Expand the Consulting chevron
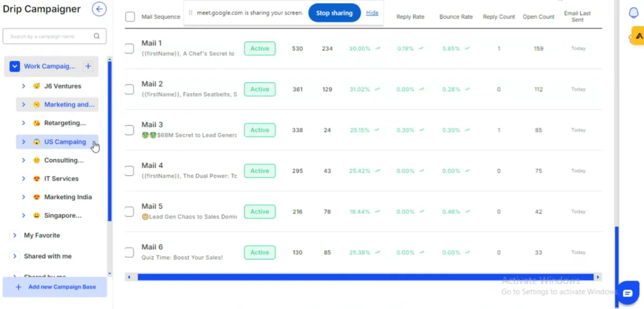This screenshot has height=309, width=644. (23, 160)
